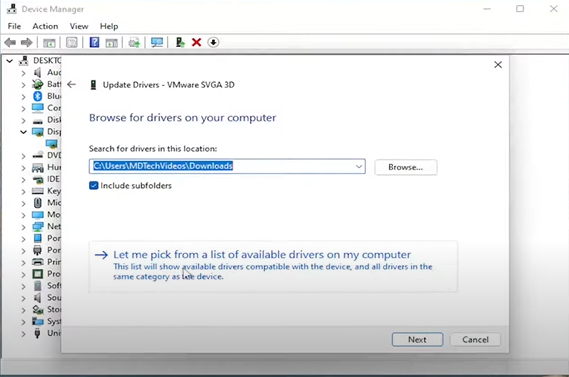This screenshot has width=569, height=377.
Task: Select the Mice tree icon
Action: coord(37,202)
